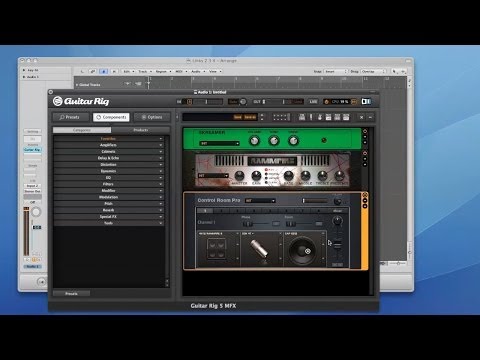Collapse all rack modules with minus icon
Screen dimensions: 480x360
point(370,117)
